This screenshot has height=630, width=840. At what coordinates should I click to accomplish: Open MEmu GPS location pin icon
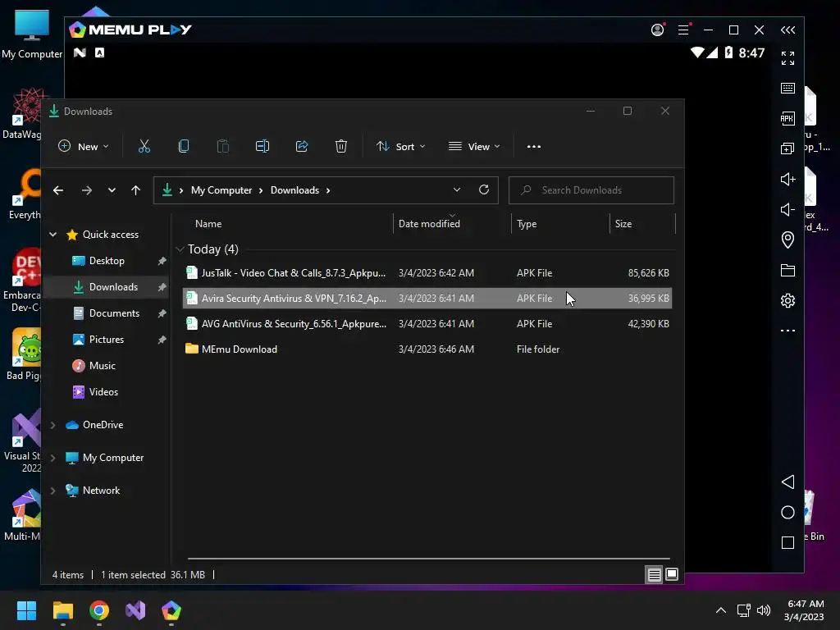(x=787, y=240)
